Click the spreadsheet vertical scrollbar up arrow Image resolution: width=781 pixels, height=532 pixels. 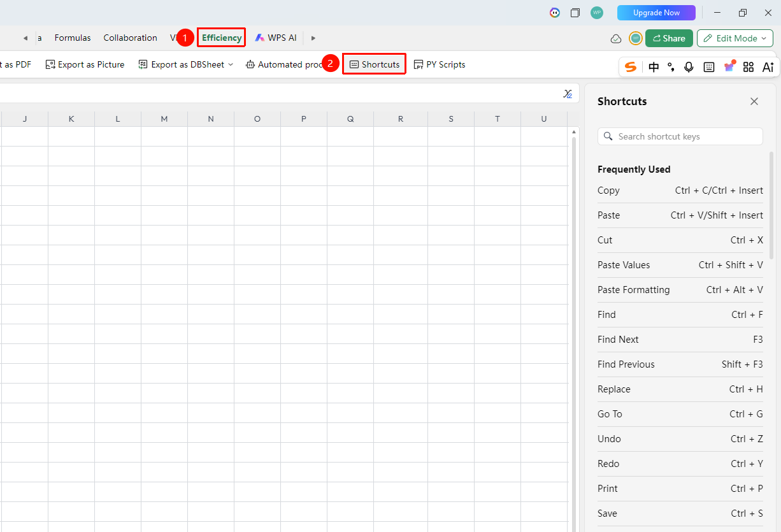point(574,132)
